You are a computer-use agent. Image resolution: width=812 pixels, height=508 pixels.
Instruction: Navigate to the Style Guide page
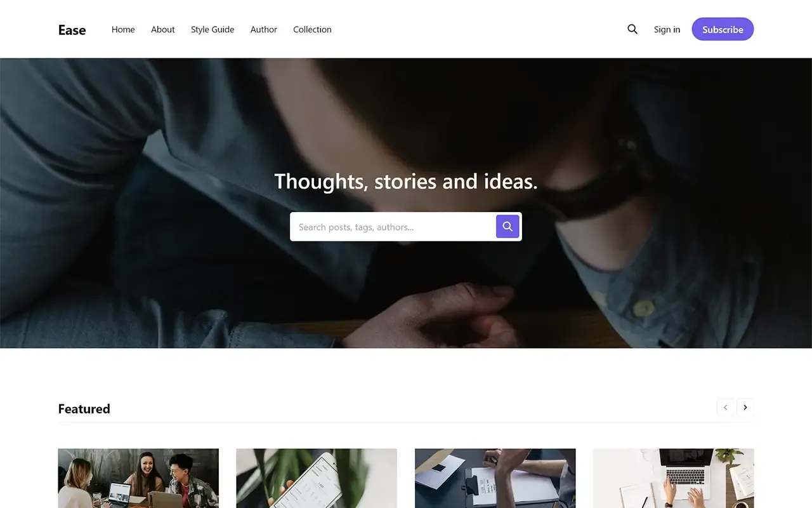pyautogui.click(x=212, y=29)
